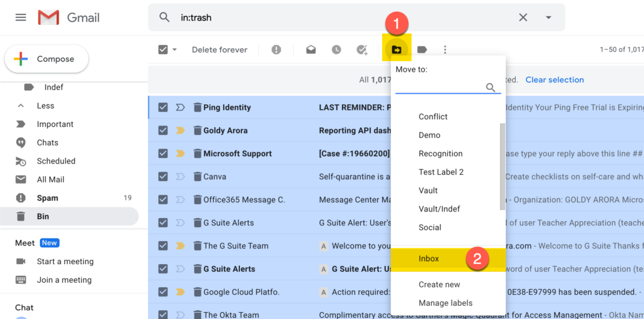
Task: Open search options dropdown arrow
Action: pyautogui.click(x=548, y=17)
